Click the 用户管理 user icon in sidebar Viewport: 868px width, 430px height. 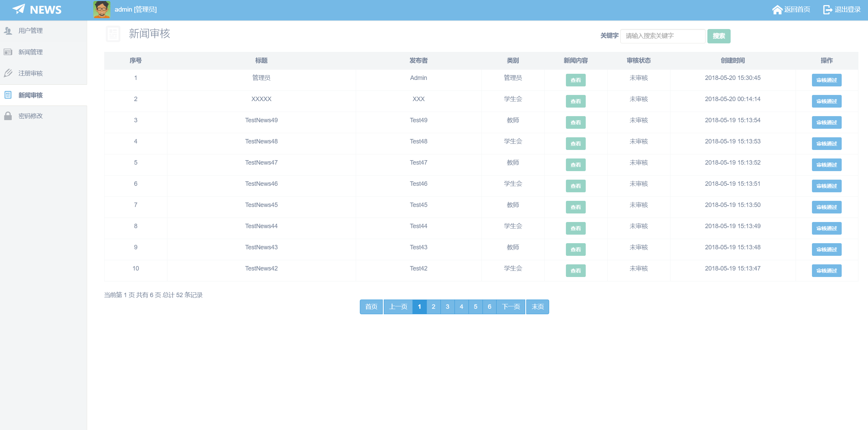pos(8,31)
